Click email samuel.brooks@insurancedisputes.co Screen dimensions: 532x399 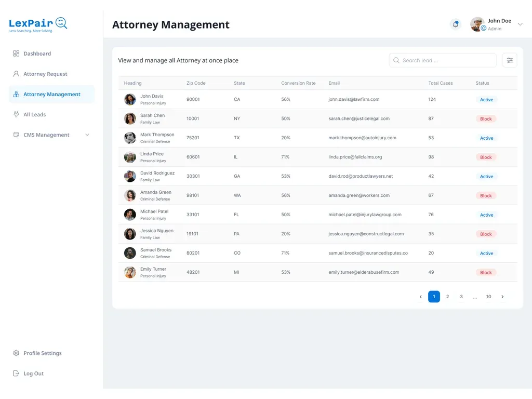[x=368, y=253]
